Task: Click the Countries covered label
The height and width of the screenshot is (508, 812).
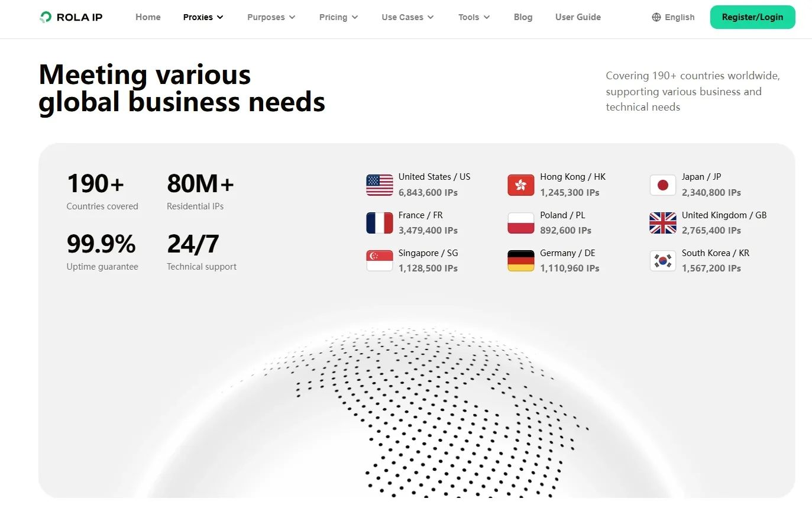Action: [x=102, y=206]
